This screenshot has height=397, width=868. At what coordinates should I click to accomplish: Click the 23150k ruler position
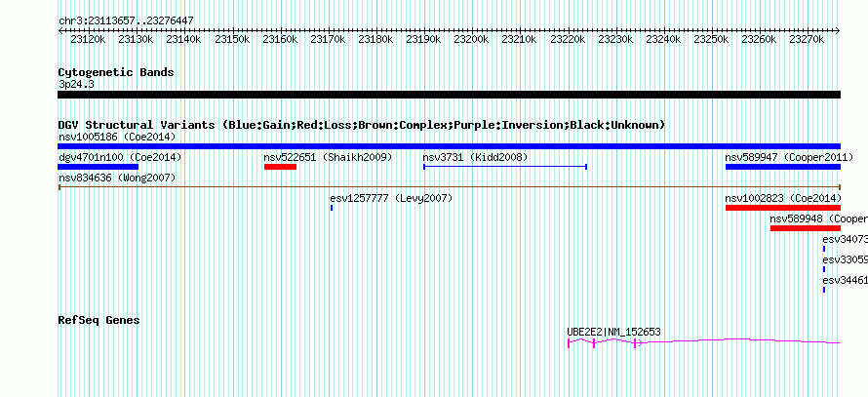click(x=232, y=39)
